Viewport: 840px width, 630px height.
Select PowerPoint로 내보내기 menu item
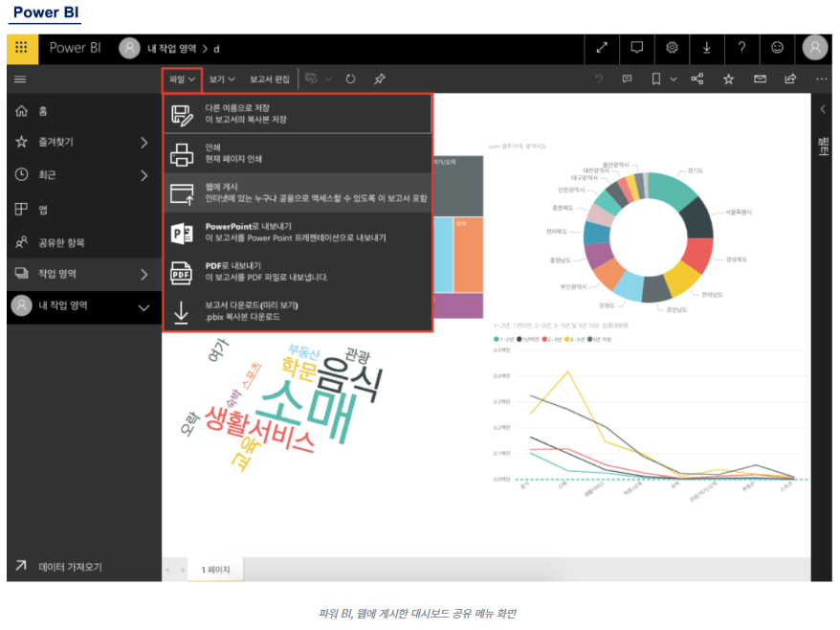point(298,232)
